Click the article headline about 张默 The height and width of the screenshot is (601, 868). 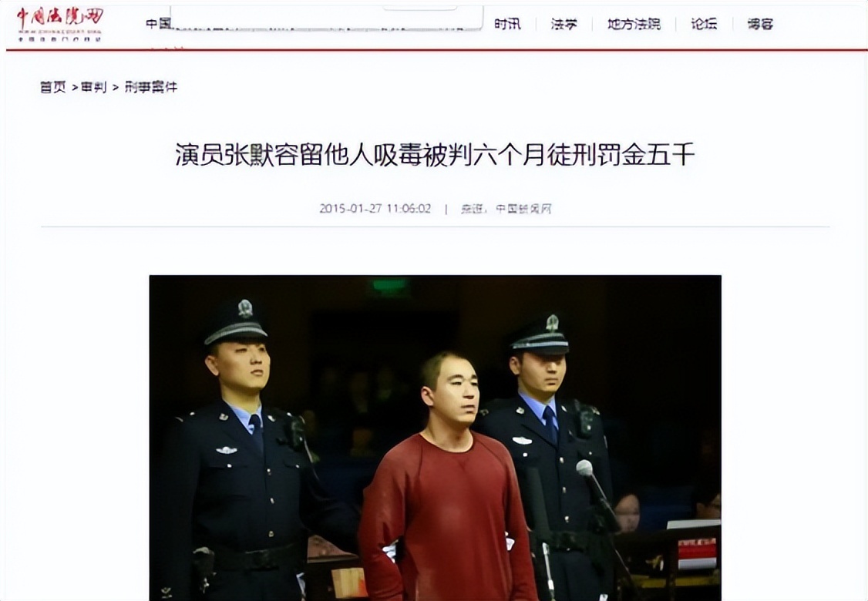click(435, 154)
